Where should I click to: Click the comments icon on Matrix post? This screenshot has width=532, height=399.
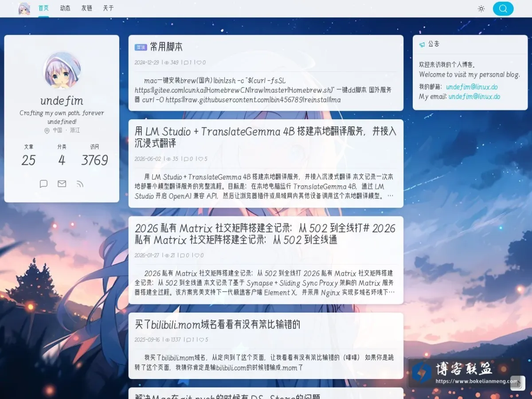coord(183,255)
